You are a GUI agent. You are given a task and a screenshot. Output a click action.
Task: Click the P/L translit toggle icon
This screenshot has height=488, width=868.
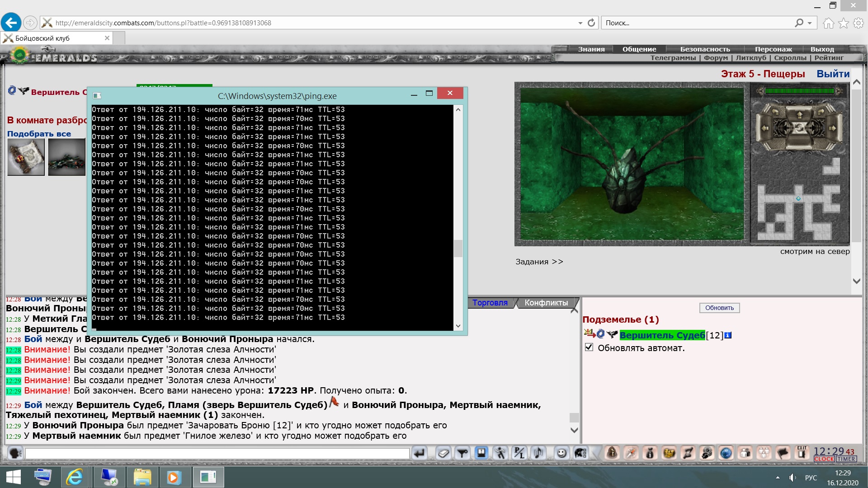(519, 453)
